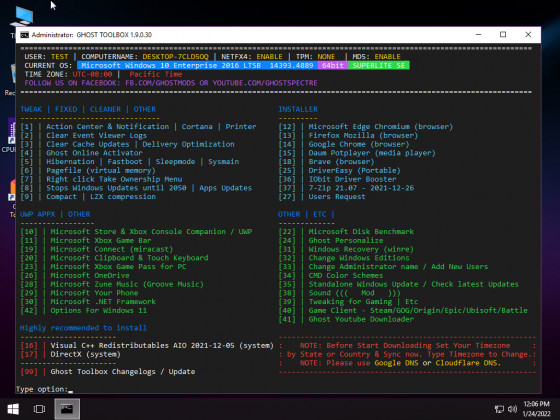This screenshot has height=420, width=560.
Task: Select the Microsoft Connect (miracast) line
Action: point(96,249)
